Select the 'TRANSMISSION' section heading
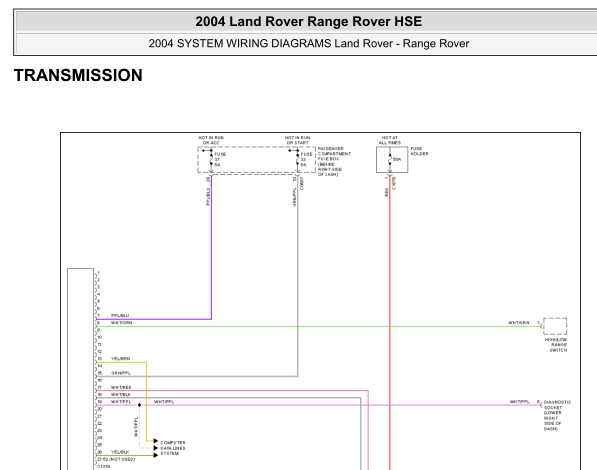This screenshot has height=470, width=597. 78,75
